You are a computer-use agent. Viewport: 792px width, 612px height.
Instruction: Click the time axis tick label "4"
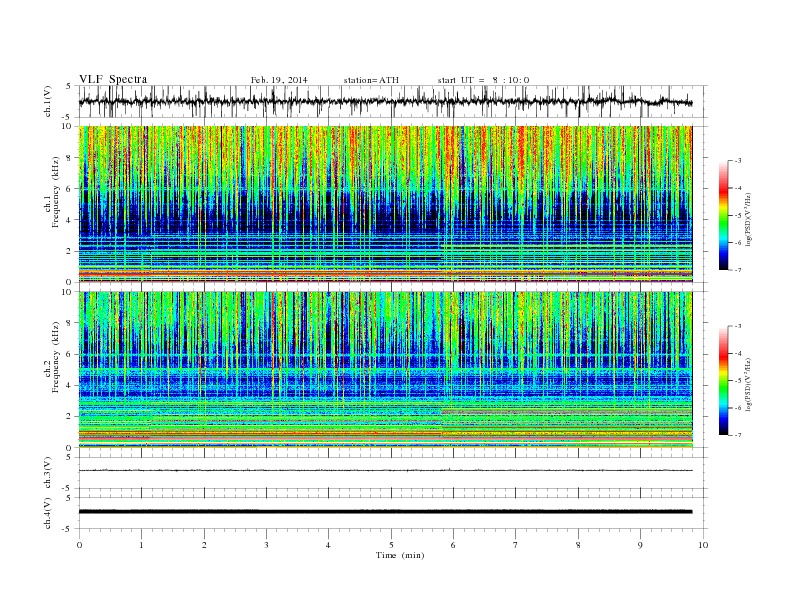[x=328, y=545]
